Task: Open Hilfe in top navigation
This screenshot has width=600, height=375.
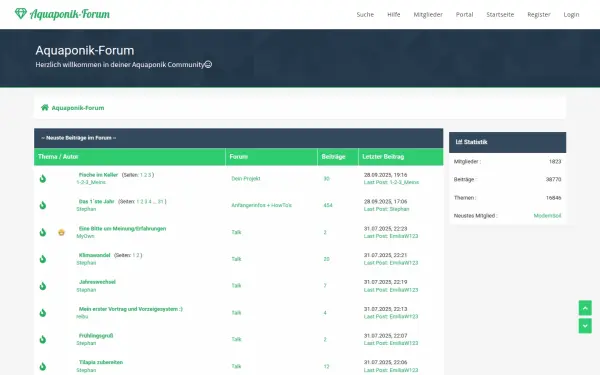Action: pyautogui.click(x=394, y=15)
